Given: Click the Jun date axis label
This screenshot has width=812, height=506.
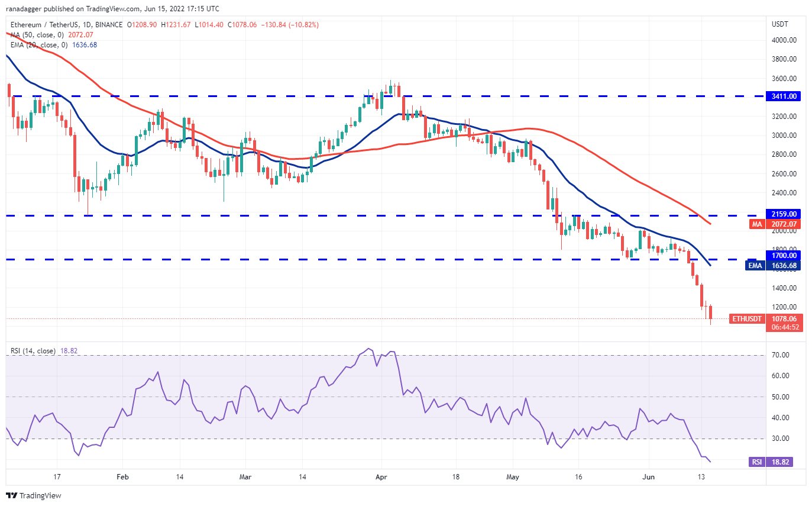Looking at the screenshot, I should pyautogui.click(x=648, y=476).
